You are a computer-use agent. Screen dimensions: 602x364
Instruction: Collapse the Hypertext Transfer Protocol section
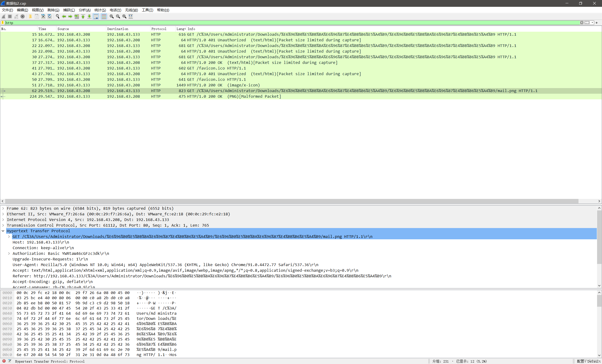pos(3,231)
